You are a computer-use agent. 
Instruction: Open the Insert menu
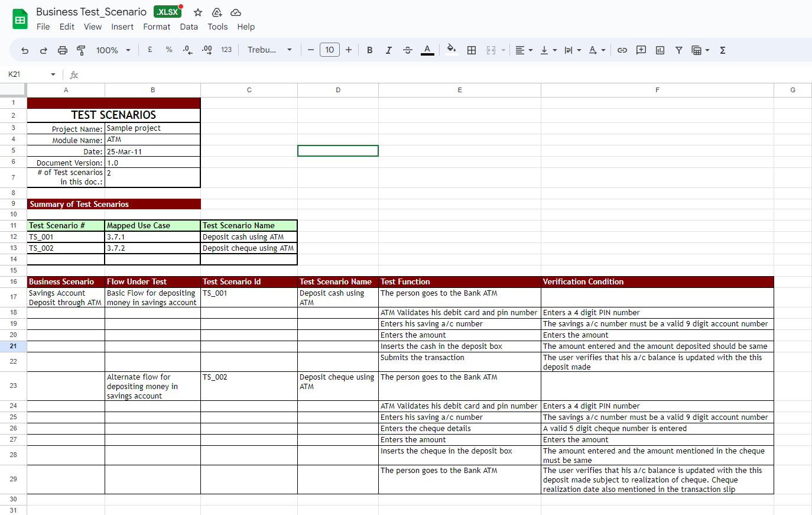122,27
